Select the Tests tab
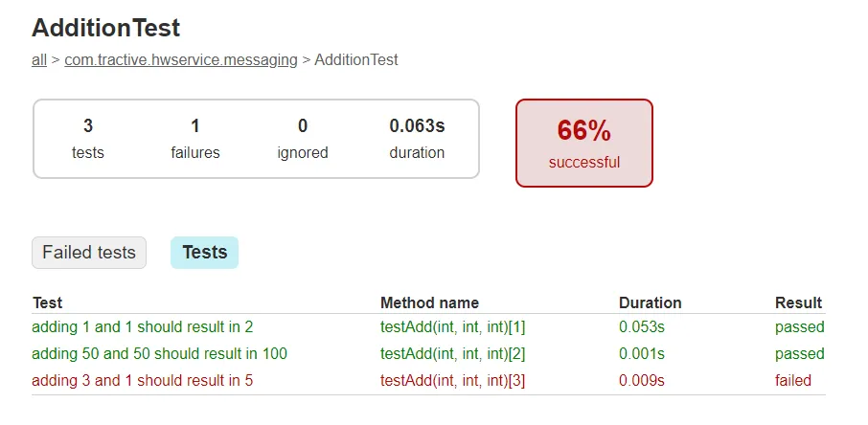 coord(204,253)
